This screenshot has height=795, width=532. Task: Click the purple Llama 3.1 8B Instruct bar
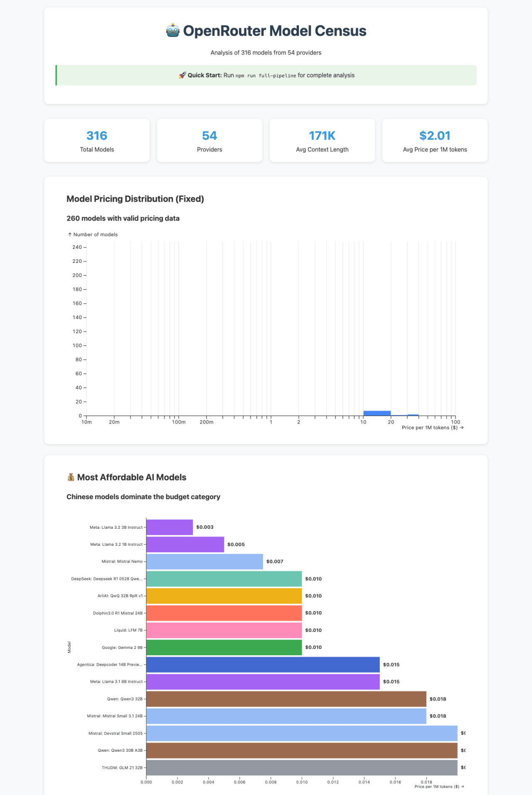coord(263,682)
